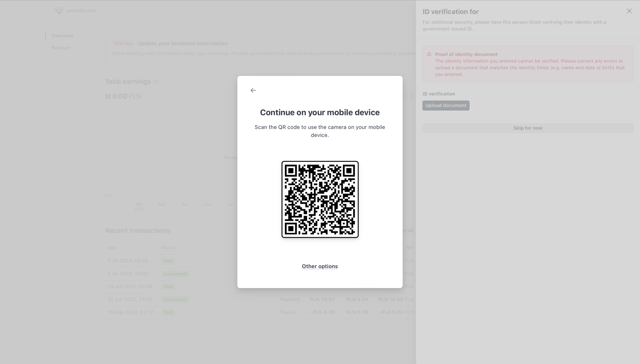
Task: Click the animalhotels brand name
Action: (81, 11)
